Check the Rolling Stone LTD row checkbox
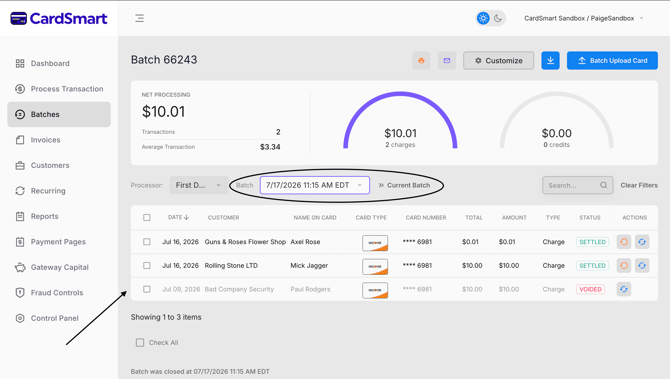Viewport: 670px width, 379px height. pos(147,265)
